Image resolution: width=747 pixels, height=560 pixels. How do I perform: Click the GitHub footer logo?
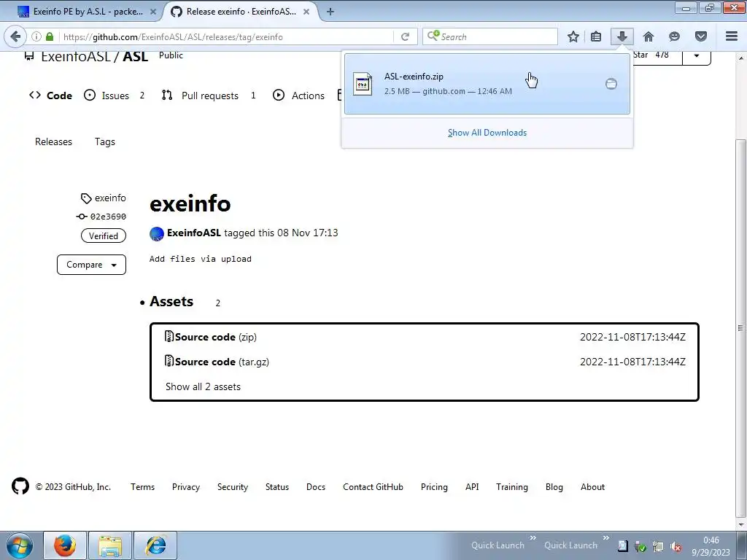click(20, 486)
